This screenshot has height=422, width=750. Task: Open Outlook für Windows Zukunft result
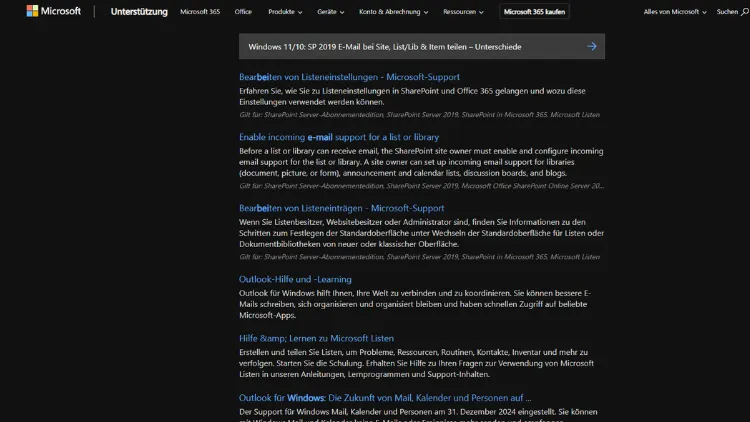click(x=385, y=398)
